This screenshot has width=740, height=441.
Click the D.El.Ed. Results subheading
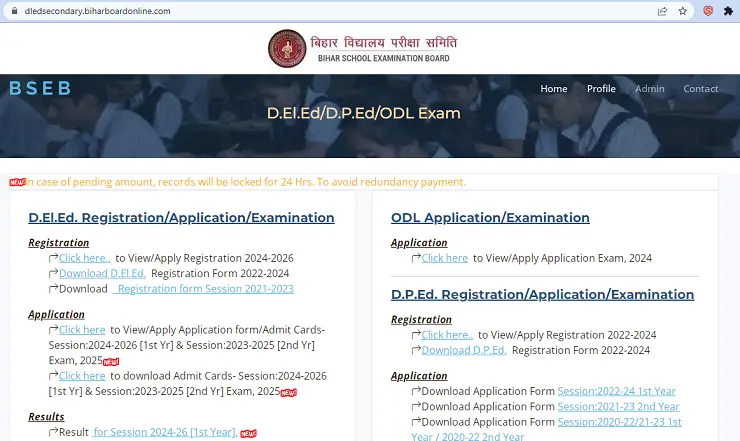(46, 417)
